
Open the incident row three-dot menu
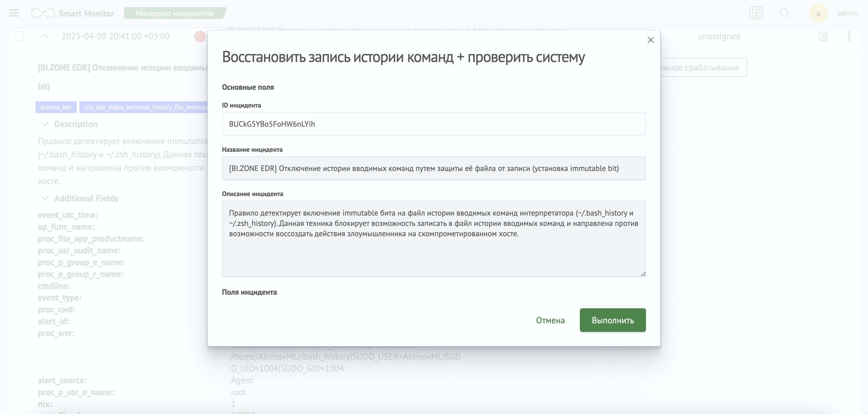tap(849, 36)
